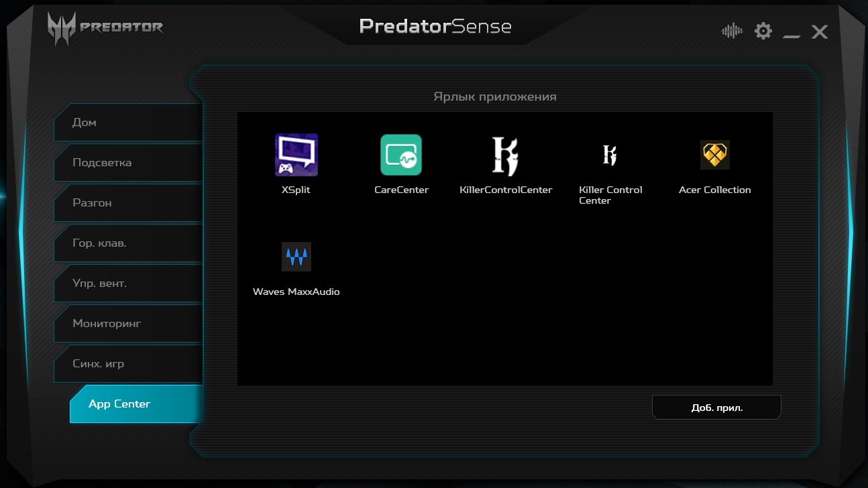Select the Синх. игр tab
The image size is (868, 488).
[128, 364]
